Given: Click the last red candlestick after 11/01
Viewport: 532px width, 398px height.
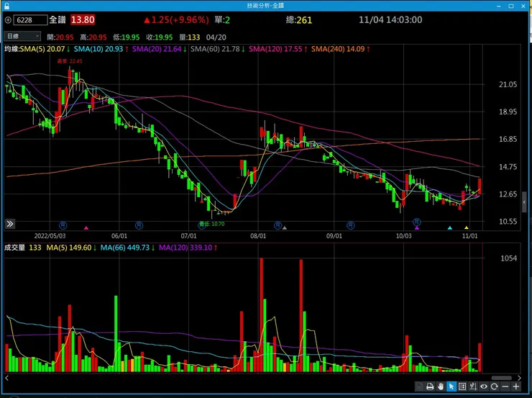Looking at the screenshot, I should [x=480, y=186].
